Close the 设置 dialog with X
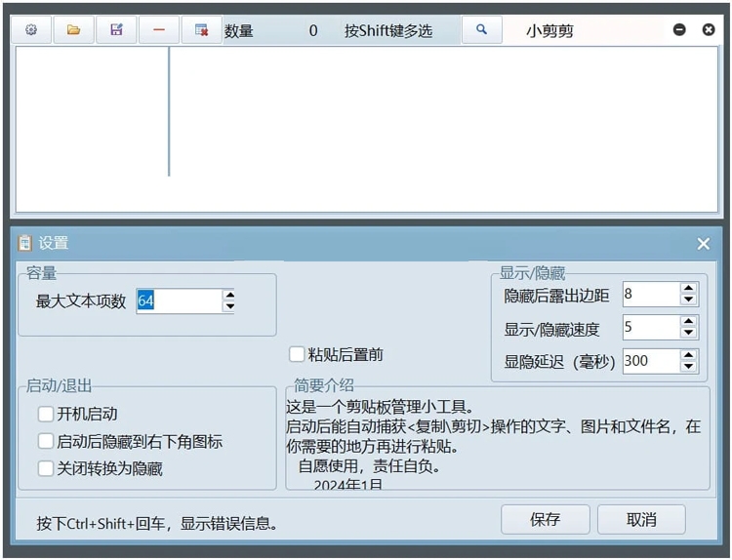The width and height of the screenshot is (732, 560). [703, 244]
